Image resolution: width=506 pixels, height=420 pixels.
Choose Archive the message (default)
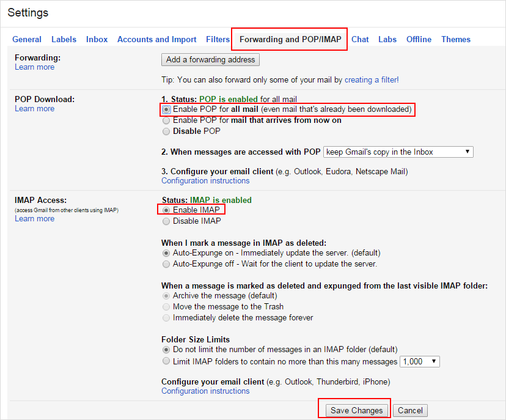coord(166,296)
